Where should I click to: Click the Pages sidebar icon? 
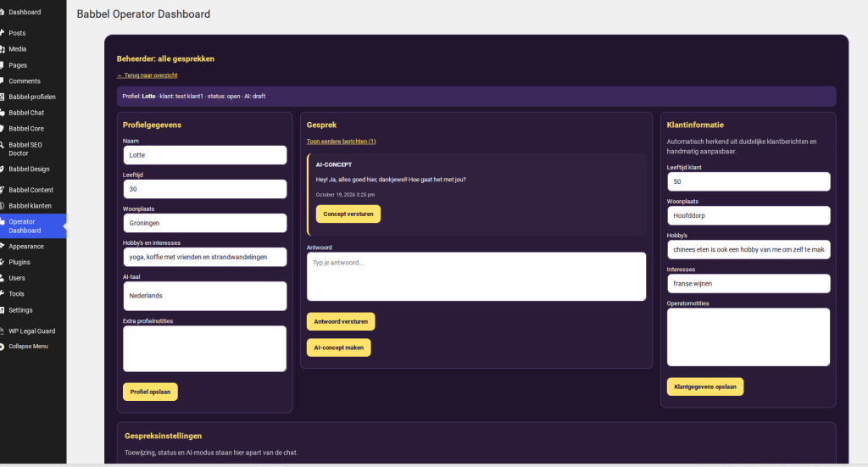point(3,64)
